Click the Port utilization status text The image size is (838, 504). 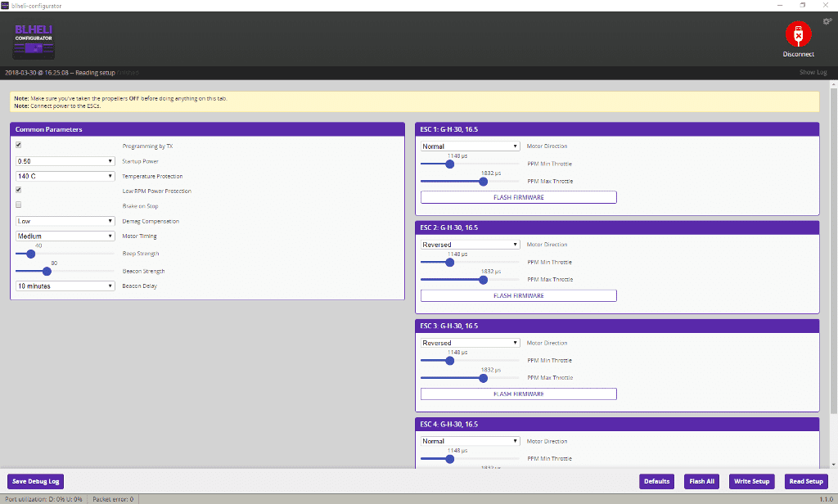43,499
